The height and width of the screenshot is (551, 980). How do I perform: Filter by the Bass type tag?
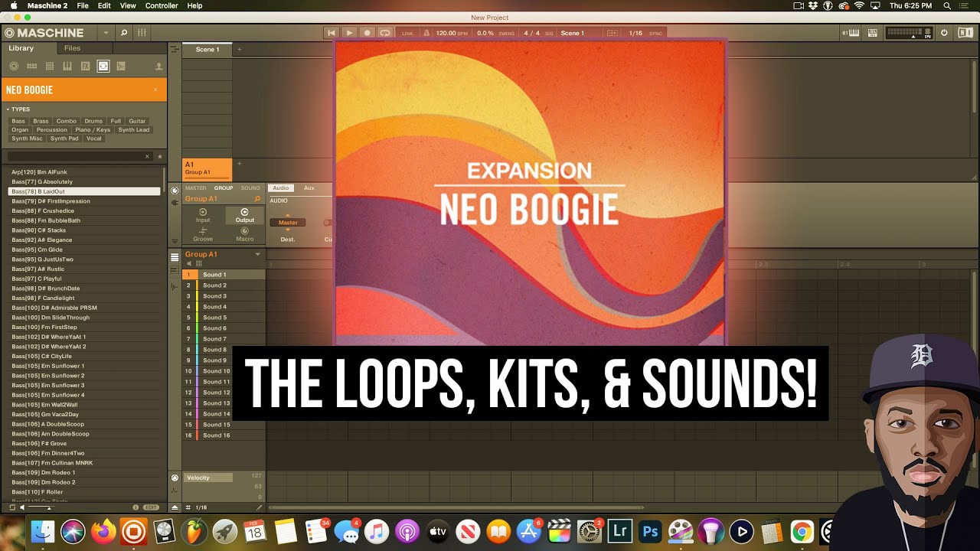point(18,121)
